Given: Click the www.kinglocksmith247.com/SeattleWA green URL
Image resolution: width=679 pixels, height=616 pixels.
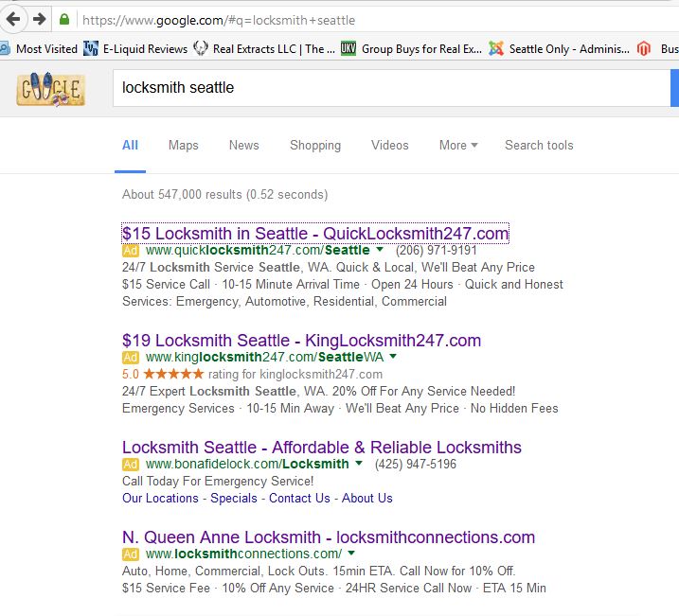Looking at the screenshot, I should click(264, 358).
